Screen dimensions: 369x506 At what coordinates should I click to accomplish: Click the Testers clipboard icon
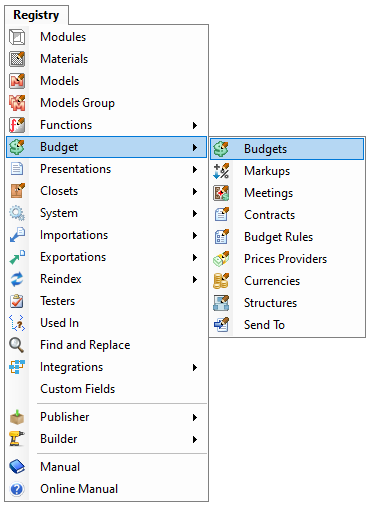coord(17,301)
